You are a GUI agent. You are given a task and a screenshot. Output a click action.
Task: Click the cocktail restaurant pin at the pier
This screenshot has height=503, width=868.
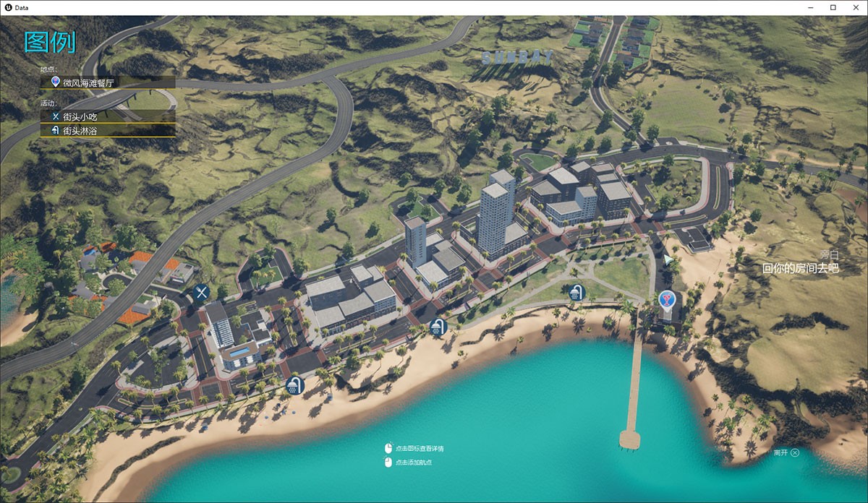click(666, 299)
